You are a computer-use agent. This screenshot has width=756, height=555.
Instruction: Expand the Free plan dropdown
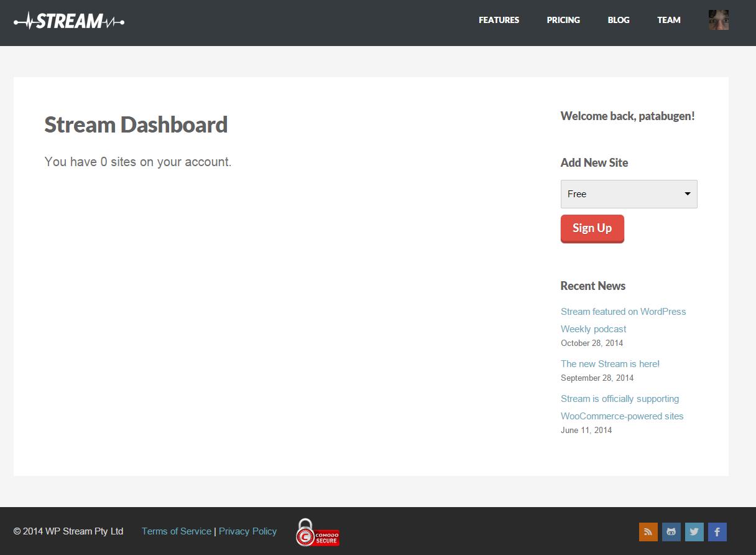(x=629, y=194)
